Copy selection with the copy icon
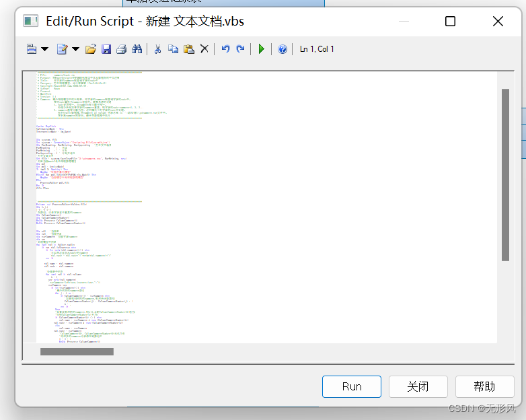 point(173,49)
